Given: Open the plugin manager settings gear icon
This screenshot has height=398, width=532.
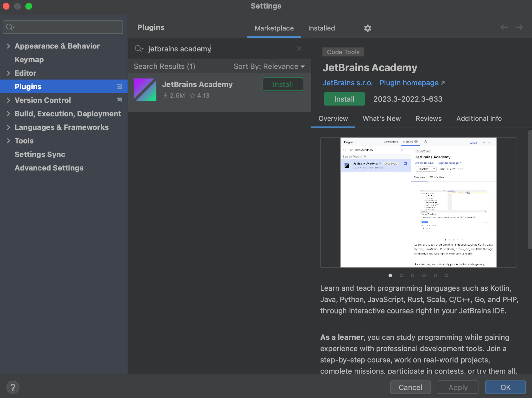Looking at the screenshot, I should [x=367, y=28].
